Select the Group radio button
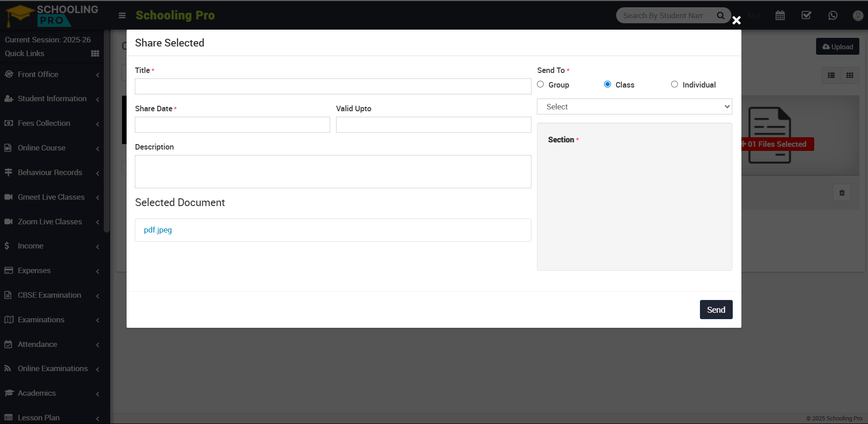 click(x=541, y=84)
